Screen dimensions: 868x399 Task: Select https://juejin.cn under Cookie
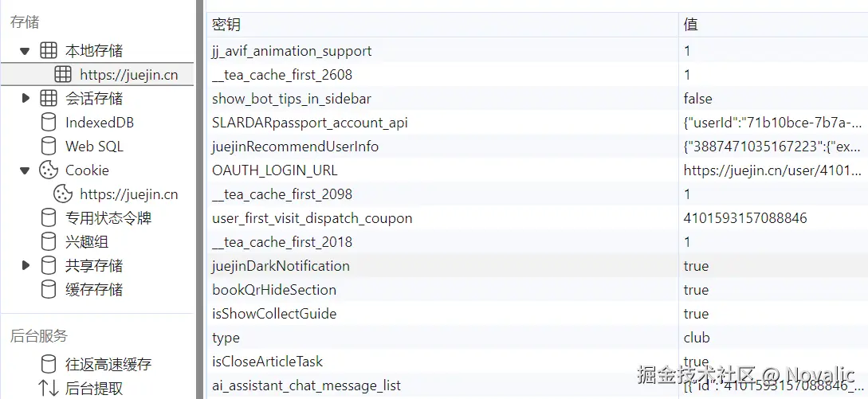point(129,194)
